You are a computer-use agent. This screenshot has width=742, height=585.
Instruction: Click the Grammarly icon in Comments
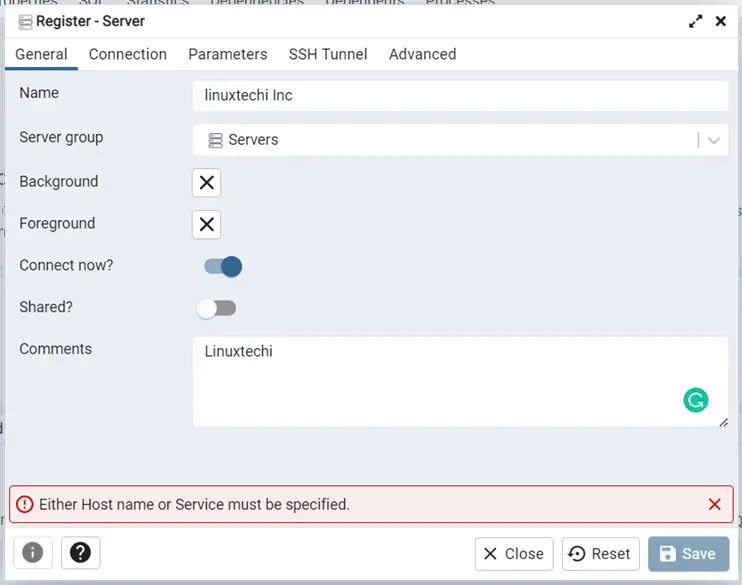coord(695,400)
